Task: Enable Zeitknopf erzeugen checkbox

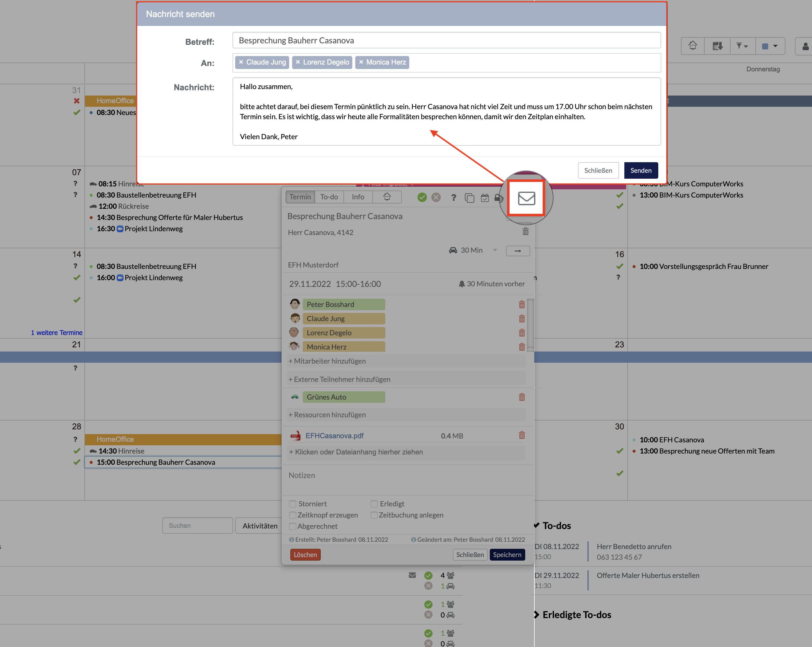Action: (x=292, y=515)
